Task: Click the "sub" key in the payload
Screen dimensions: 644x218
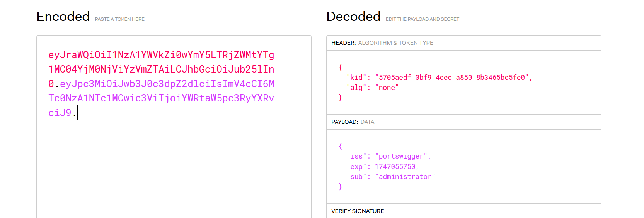Action: 356,177
